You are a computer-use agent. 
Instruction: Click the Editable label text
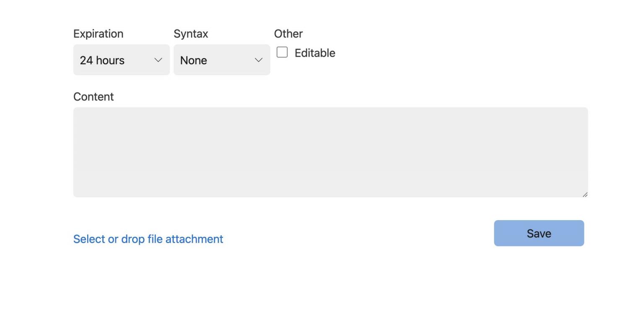pos(315,53)
